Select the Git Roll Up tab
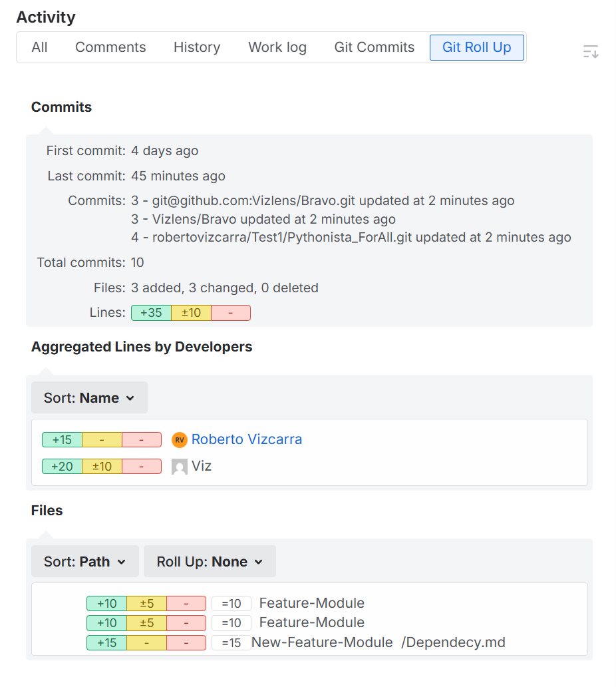This screenshot has width=616, height=687. click(476, 47)
